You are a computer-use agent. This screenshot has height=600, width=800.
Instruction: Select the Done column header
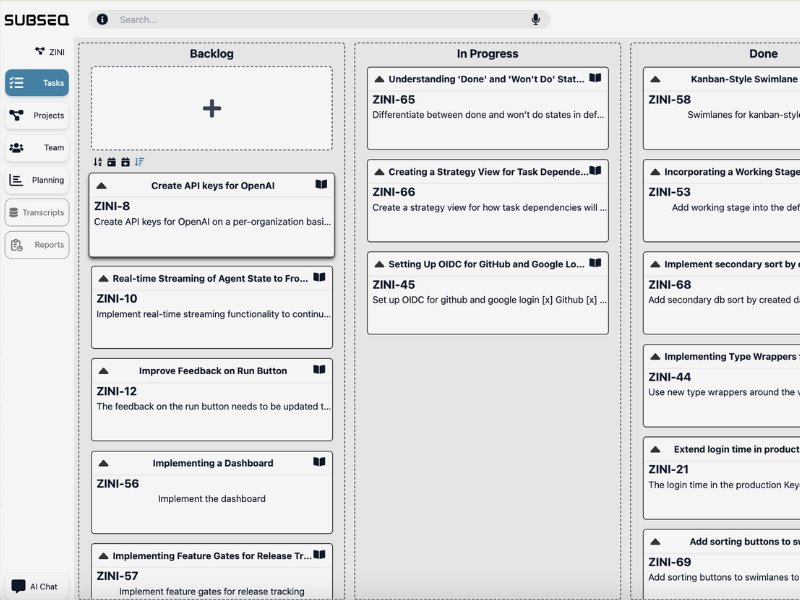[764, 54]
